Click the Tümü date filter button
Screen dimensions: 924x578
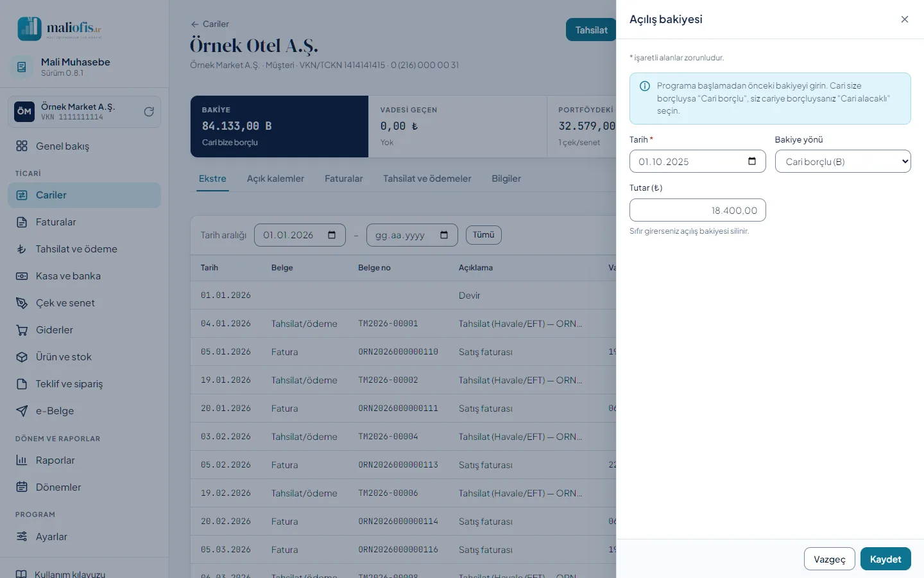coord(484,235)
